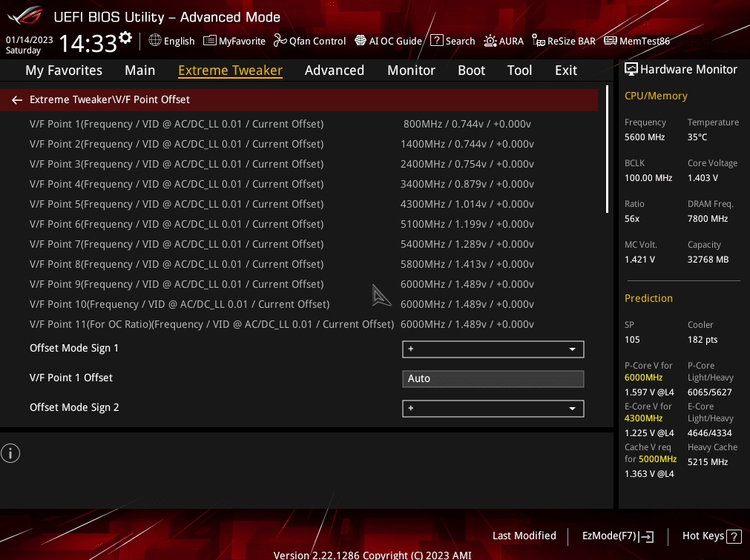Click the 6000MHz P-Core prediction value
The height and width of the screenshot is (560, 750).
[643, 378]
